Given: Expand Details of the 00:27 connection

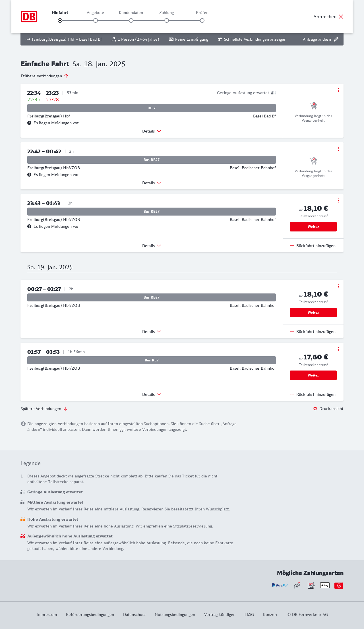Looking at the screenshot, I should (x=152, y=332).
